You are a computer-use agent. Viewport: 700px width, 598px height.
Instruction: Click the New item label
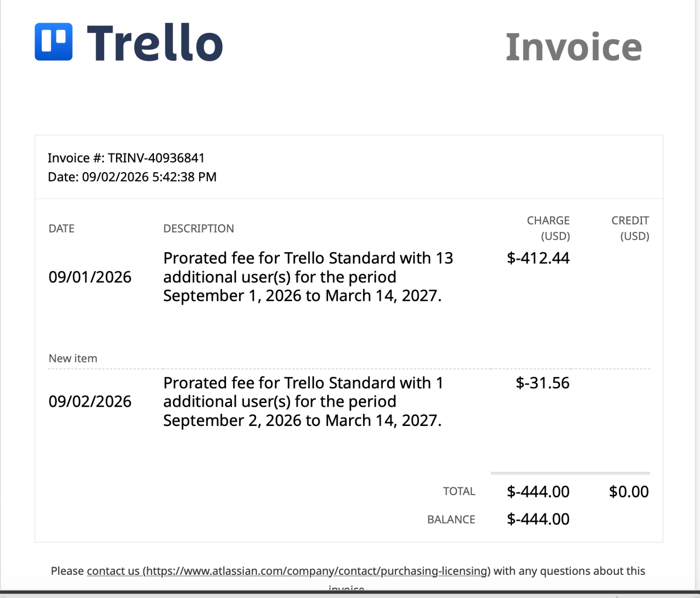click(x=73, y=359)
